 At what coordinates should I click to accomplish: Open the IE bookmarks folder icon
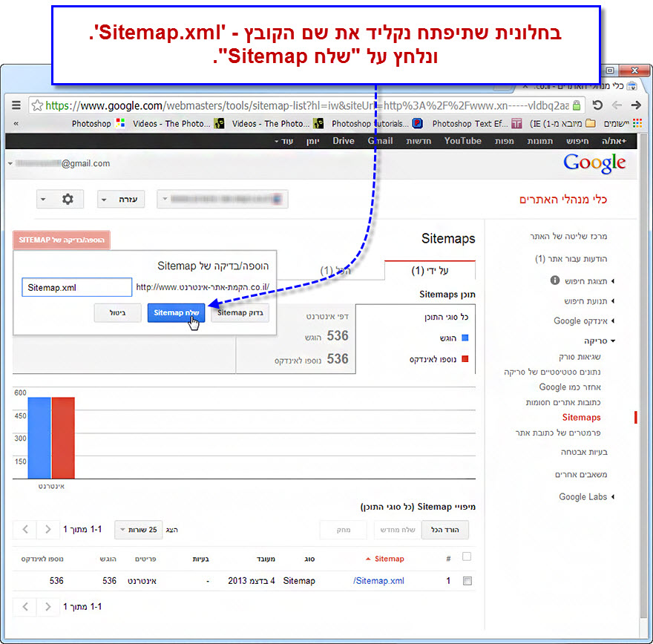click(590, 123)
